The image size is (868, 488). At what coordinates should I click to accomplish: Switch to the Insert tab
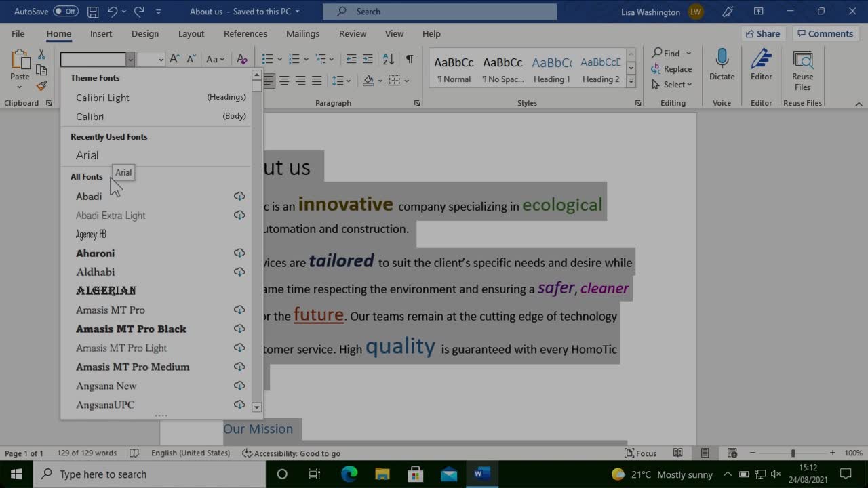tap(101, 34)
